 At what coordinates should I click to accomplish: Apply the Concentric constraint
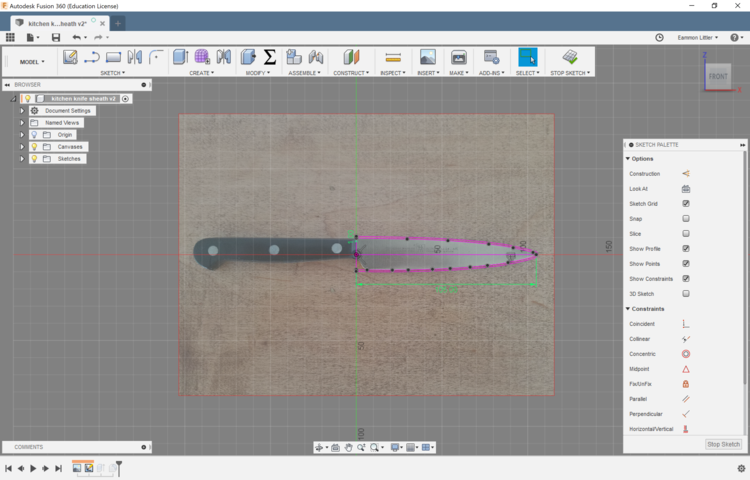click(x=686, y=354)
